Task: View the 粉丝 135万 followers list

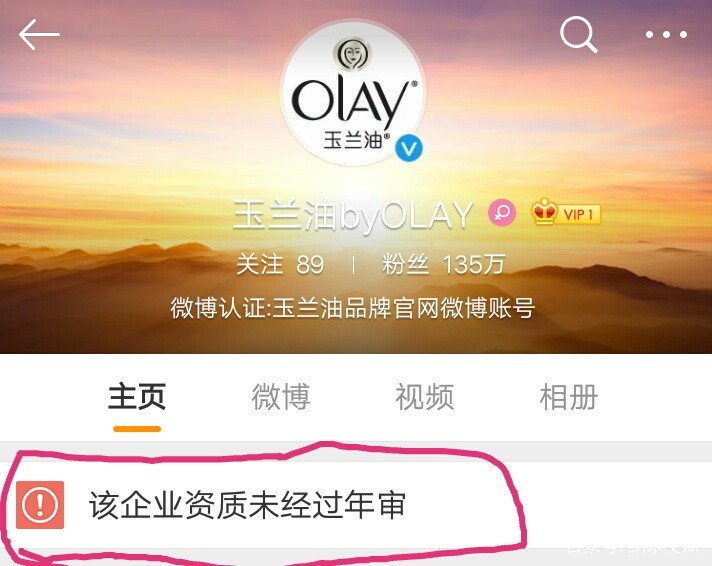Action: (443, 264)
